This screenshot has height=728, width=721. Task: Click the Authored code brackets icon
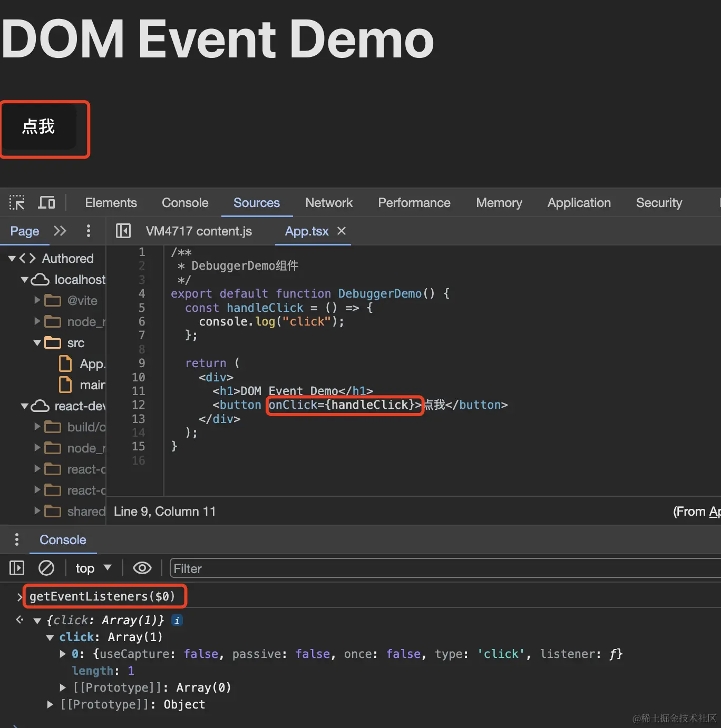point(27,259)
